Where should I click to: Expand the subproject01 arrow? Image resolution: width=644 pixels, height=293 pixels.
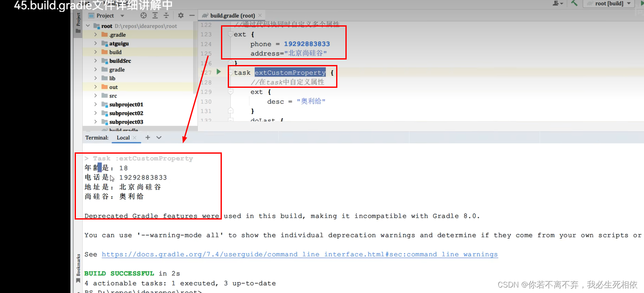(x=96, y=104)
